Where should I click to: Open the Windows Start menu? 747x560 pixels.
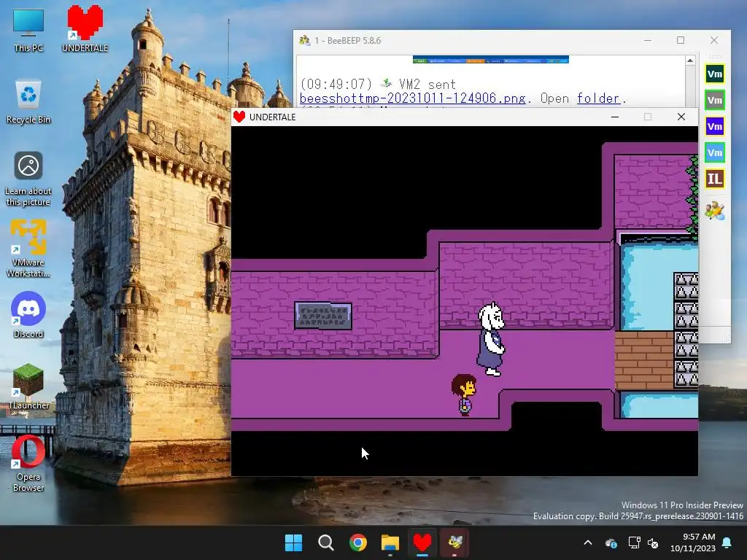tap(293, 542)
